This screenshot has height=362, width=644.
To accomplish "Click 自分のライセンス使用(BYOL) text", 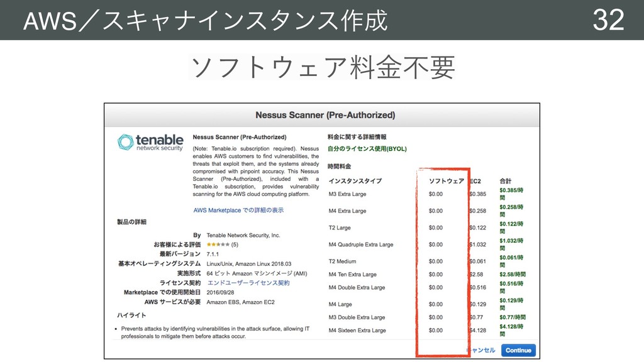I will click(367, 148).
